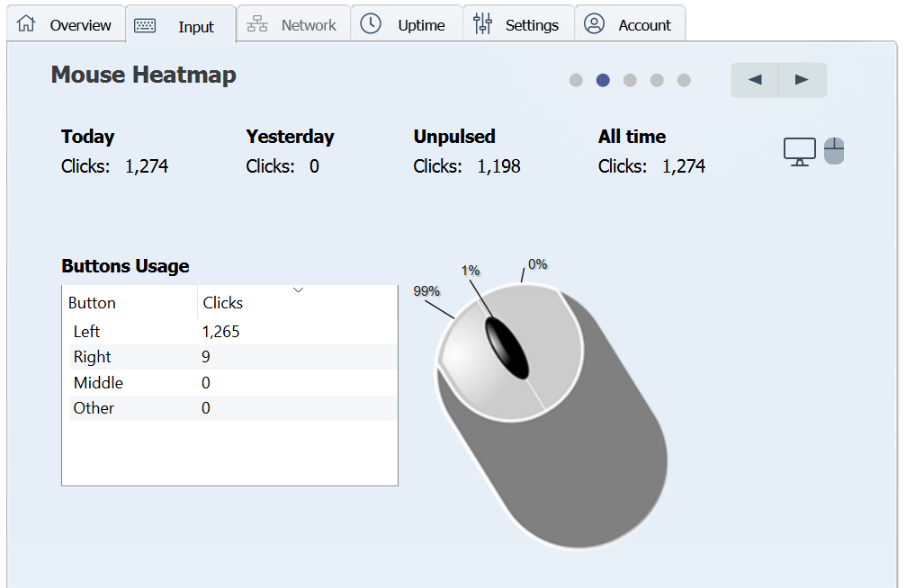Click the All time heading
906x588 pixels.
[632, 137]
